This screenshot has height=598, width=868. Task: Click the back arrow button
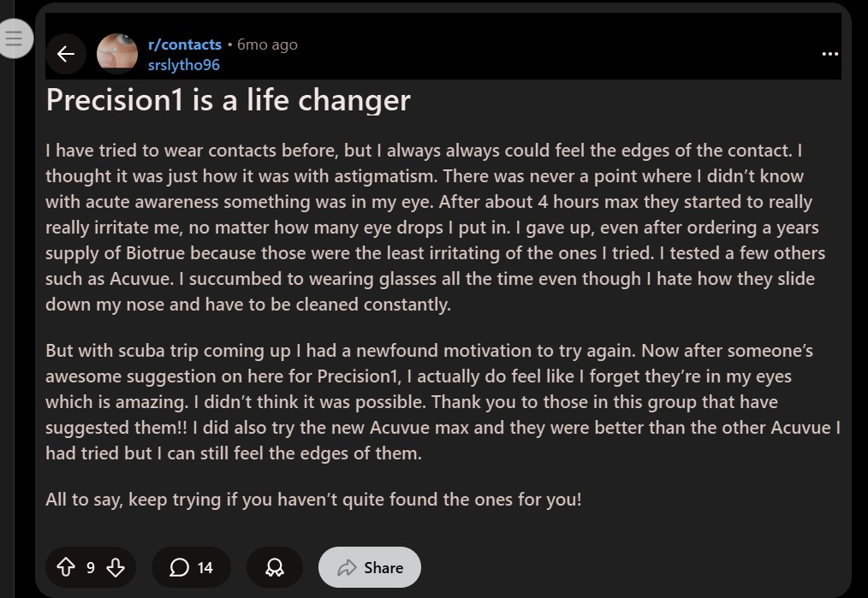[x=66, y=54]
